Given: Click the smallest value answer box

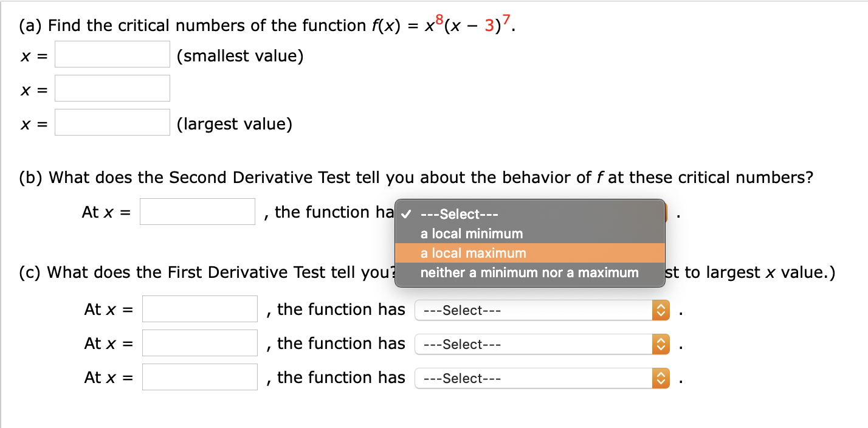Looking at the screenshot, I should (112, 54).
